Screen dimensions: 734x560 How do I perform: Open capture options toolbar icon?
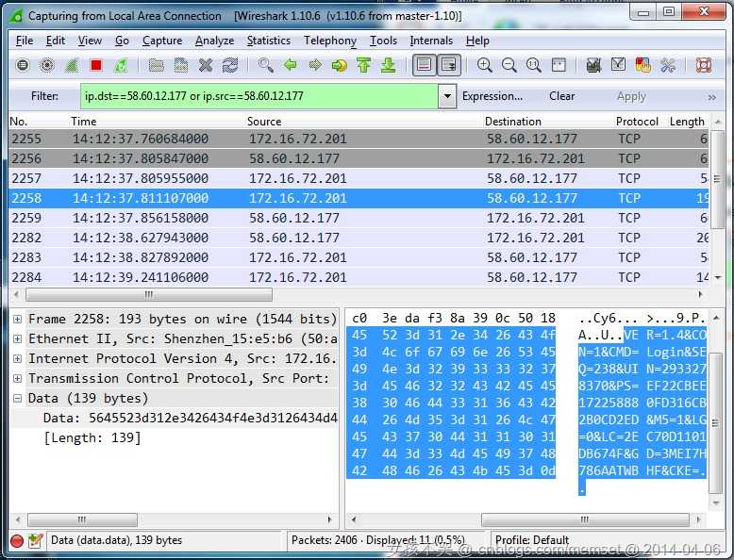(x=47, y=65)
